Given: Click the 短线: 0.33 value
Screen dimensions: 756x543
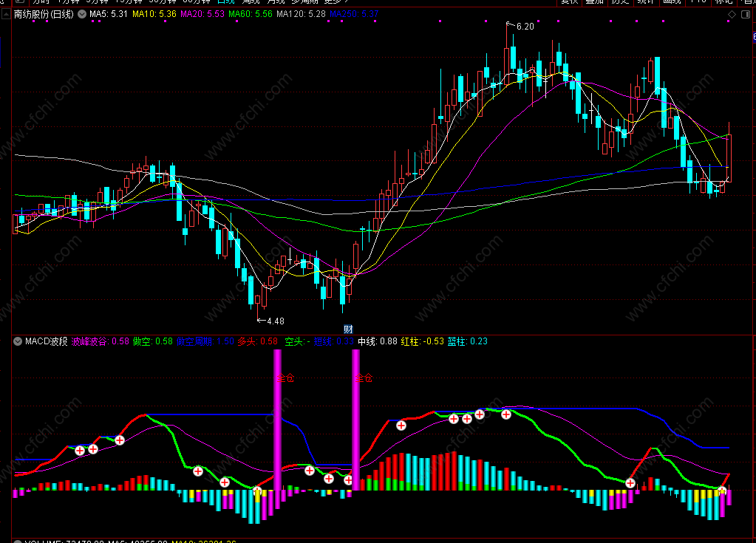Looking at the screenshot, I should [333, 341].
